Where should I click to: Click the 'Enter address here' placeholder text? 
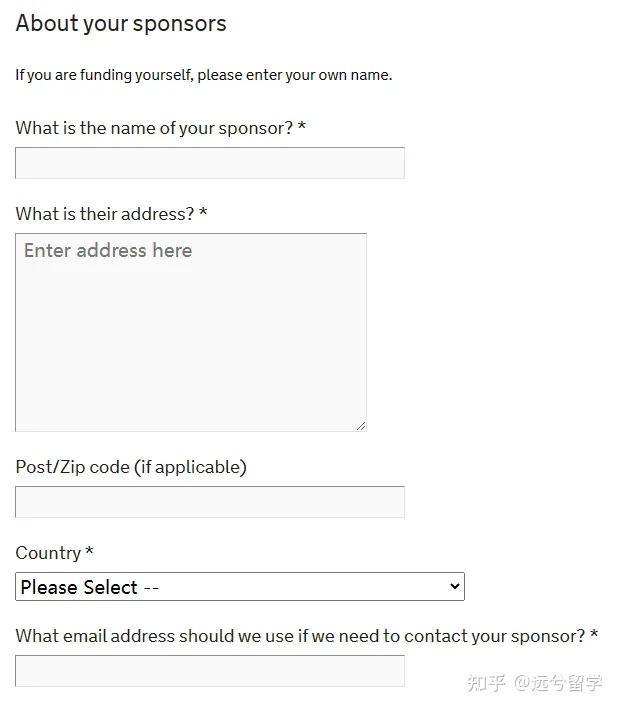(108, 251)
